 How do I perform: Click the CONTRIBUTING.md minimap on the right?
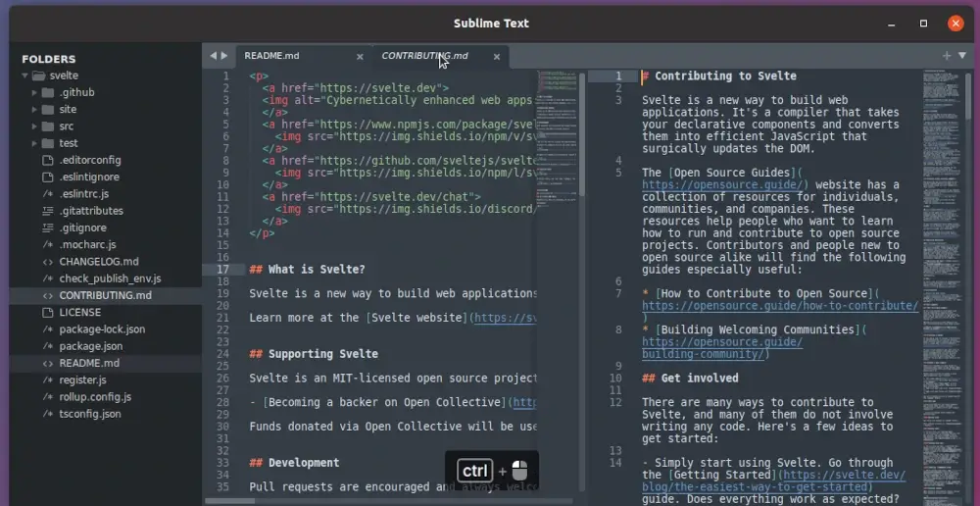coord(942,287)
